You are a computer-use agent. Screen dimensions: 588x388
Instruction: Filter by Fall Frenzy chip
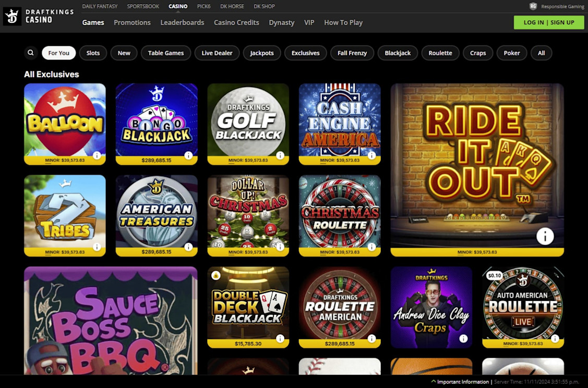pyautogui.click(x=352, y=53)
